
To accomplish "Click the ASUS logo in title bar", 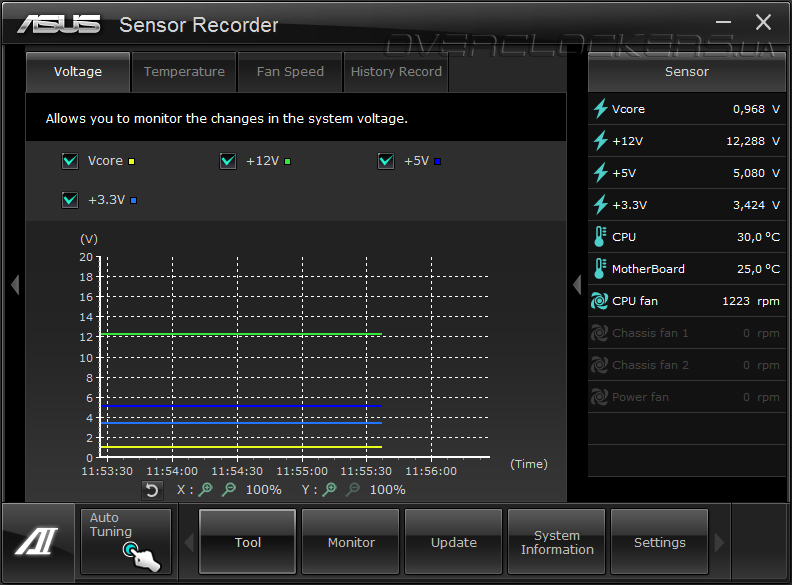I will point(59,24).
